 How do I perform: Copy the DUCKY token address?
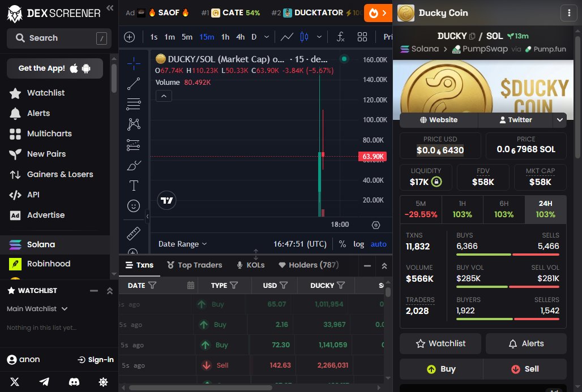click(x=472, y=36)
